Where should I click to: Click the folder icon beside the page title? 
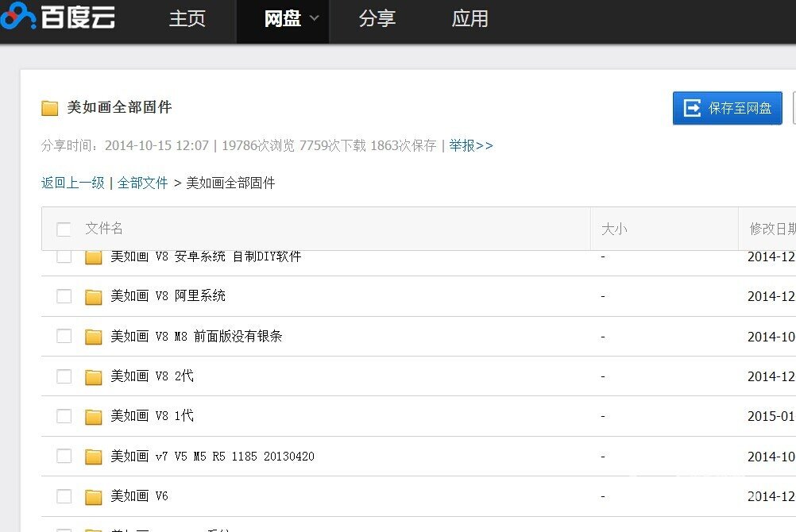[x=50, y=108]
